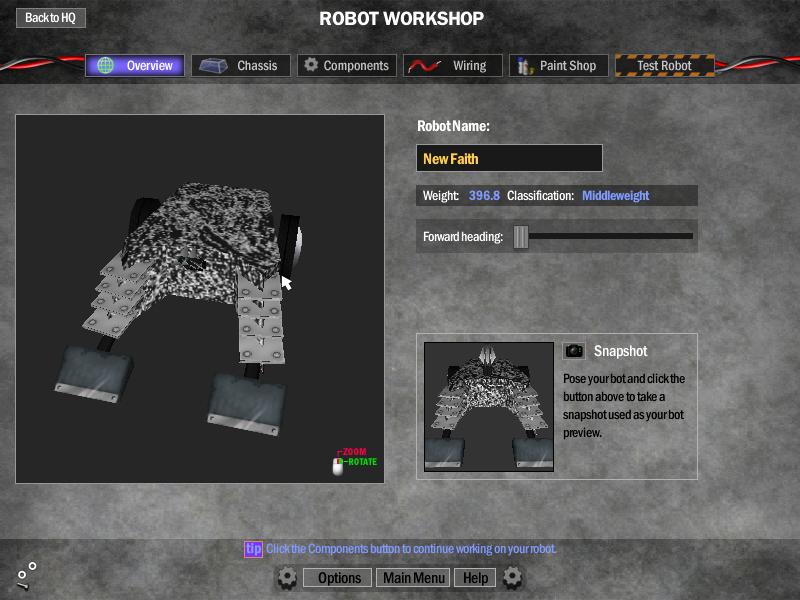The height and width of the screenshot is (600, 800).
Task: Click the Middleweight classification text
Action: 615,196
